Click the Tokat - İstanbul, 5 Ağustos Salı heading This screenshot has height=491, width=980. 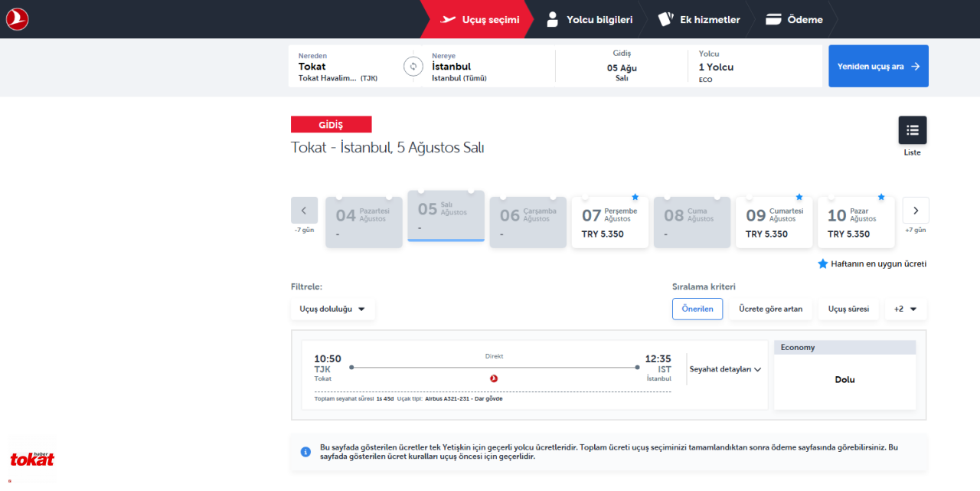click(387, 148)
